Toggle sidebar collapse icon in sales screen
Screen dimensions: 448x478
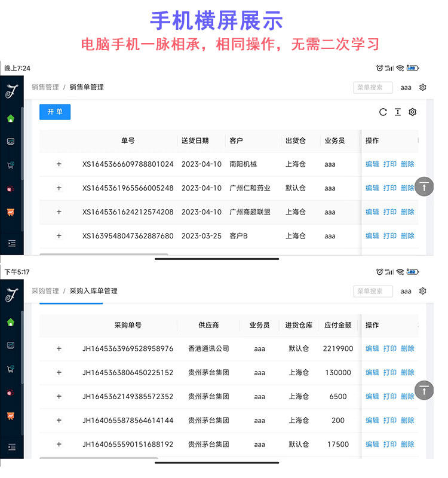click(x=12, y=243)
